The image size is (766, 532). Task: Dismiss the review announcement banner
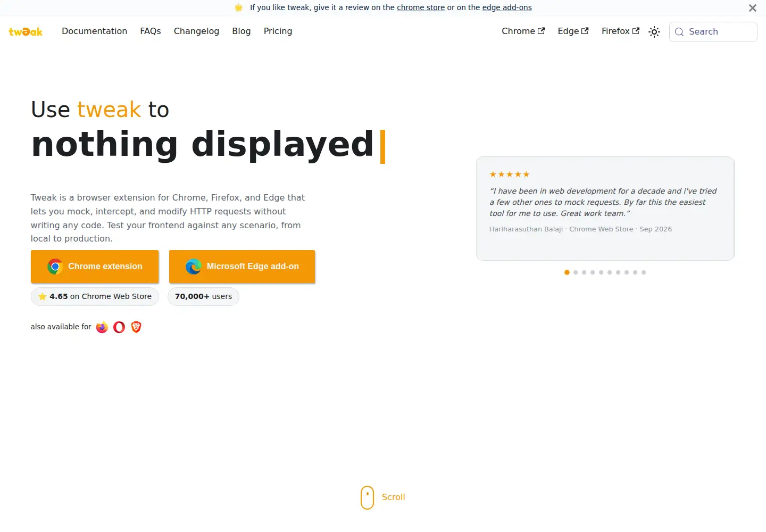tap(753, 8)
